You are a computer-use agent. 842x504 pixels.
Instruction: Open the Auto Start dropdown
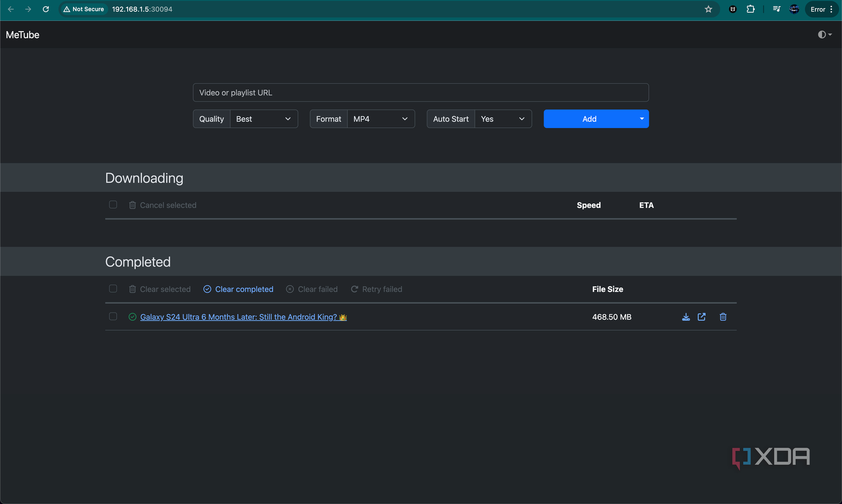tap(502, 118)
